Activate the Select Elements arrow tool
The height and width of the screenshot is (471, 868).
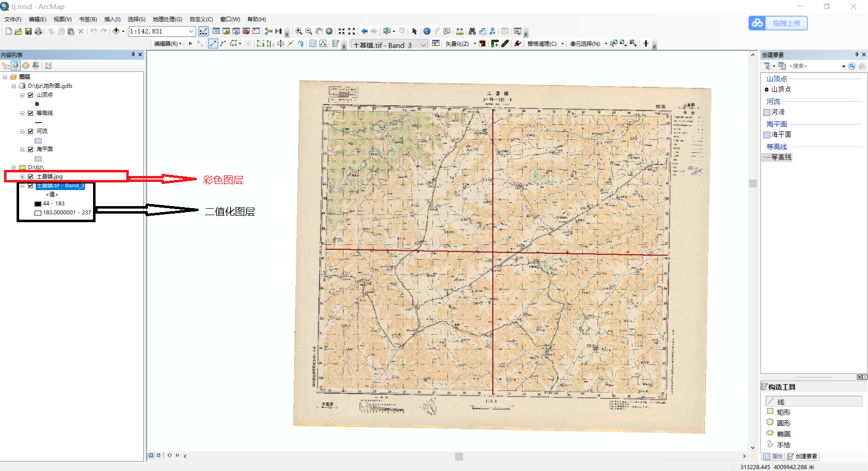point(415,31)
